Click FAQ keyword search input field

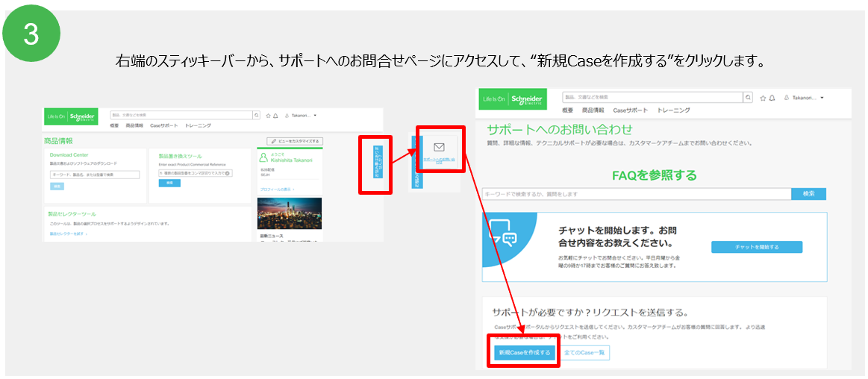coord(637,194)
